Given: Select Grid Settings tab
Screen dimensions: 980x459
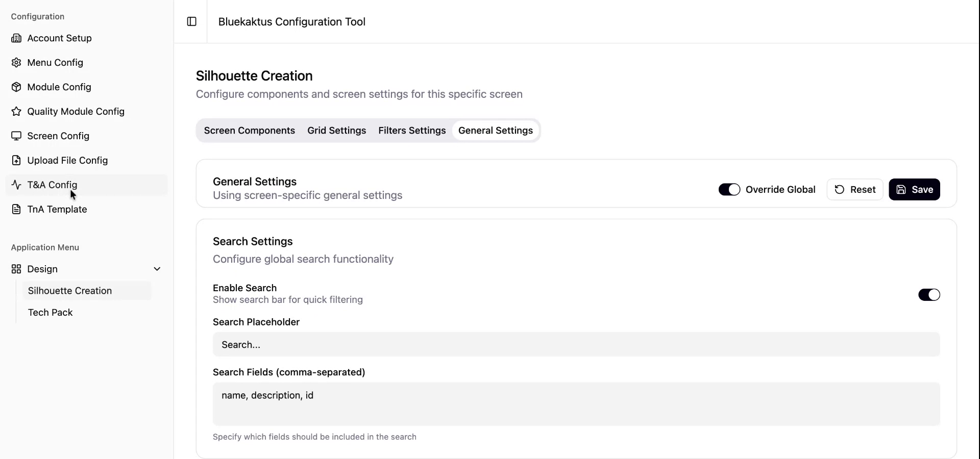Looking at the screenshot, I should [336, 131].
